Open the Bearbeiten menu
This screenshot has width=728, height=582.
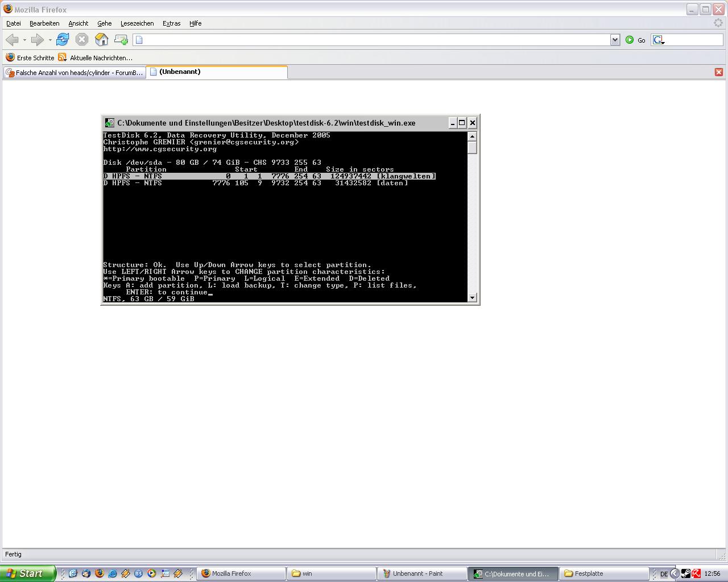(x=44, y=23)
